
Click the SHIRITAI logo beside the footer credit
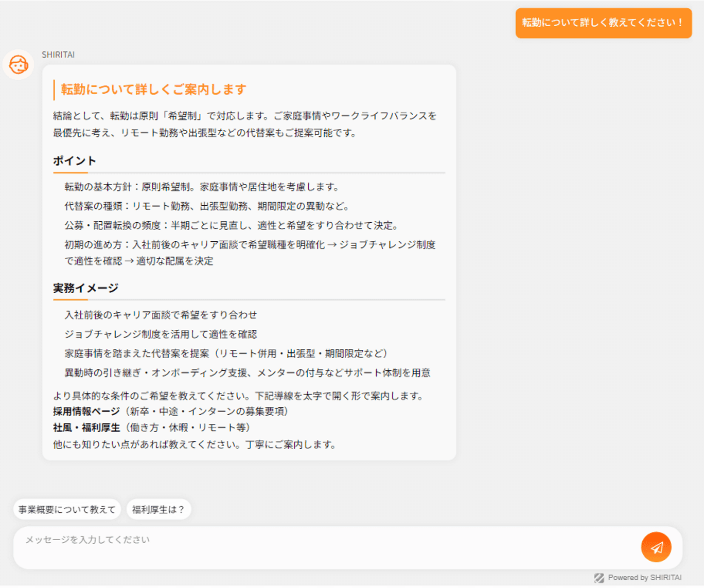pyautogui.click(x=600, y=578)
